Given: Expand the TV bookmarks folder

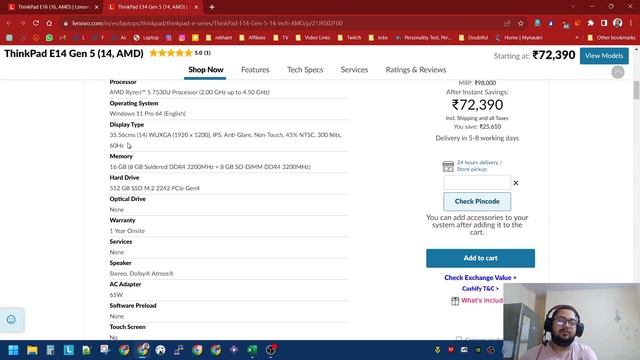Looking at the screenshot, I should 281,38.
